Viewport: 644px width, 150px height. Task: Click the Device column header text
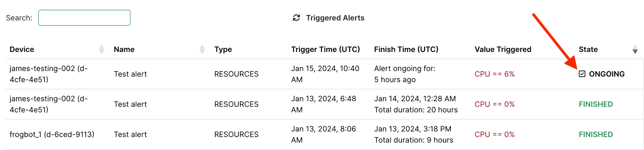pos(22,49)
